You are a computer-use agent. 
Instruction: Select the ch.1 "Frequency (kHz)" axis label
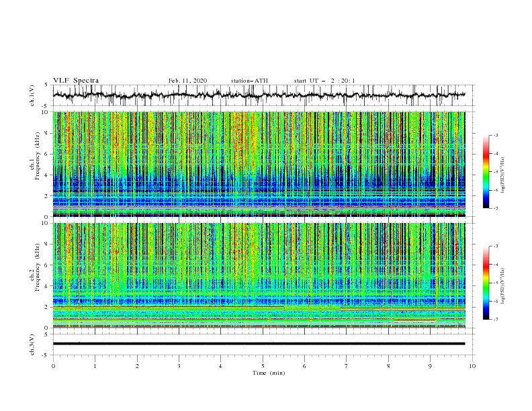point(38,156)
